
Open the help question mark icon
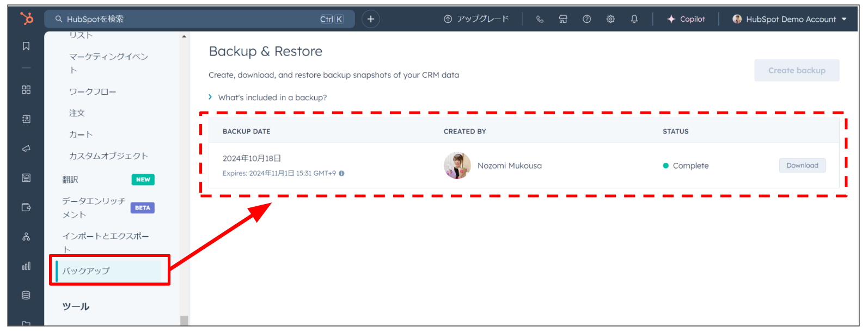[x=586, y=19]
